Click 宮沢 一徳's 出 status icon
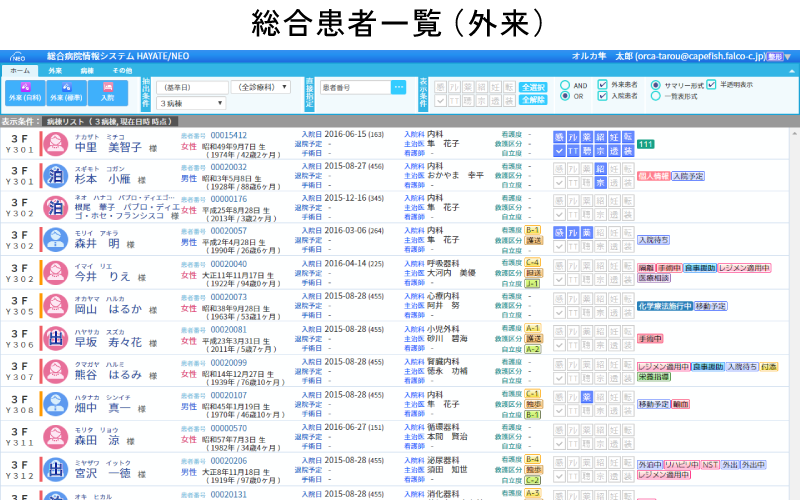This screenshot has width=800, height=500. (x=54, y=467)
